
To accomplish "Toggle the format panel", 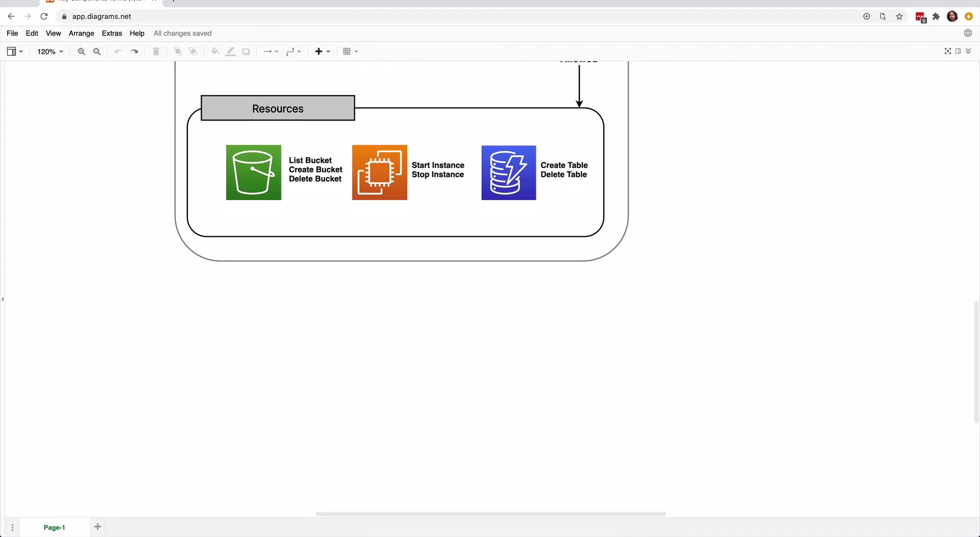I will tap(958, 51).
